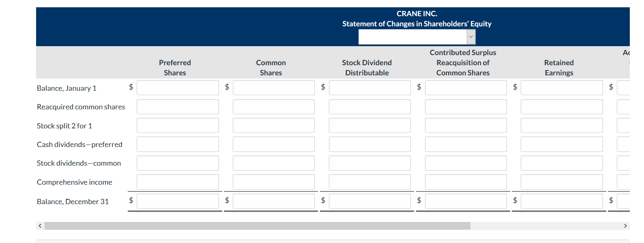Image resolution: width=644 pixels, height=243 pixels.
Task: Click Stock Dividend Distributable field for Balance, December 31
Action: pos(370,200)
